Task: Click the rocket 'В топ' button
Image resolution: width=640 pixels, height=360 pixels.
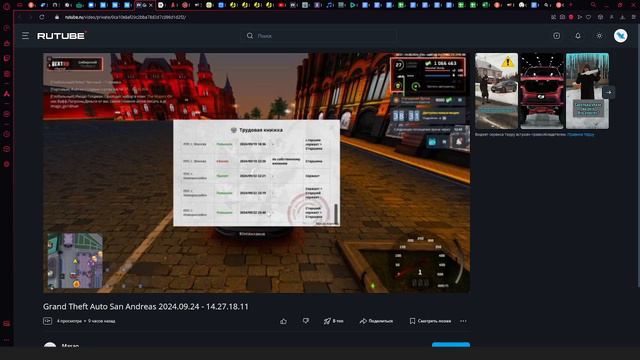Action: tap(333, 321)
